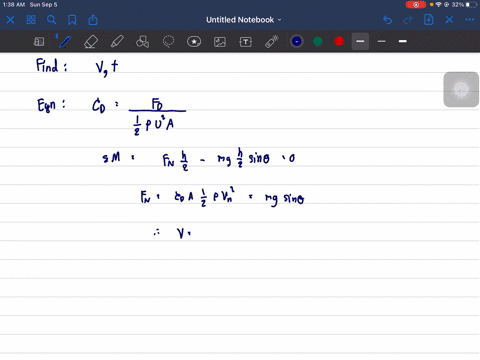The width and height of the screenshot is (480, 360).
Task: Choose the red pen color
Action: [339, 41]
